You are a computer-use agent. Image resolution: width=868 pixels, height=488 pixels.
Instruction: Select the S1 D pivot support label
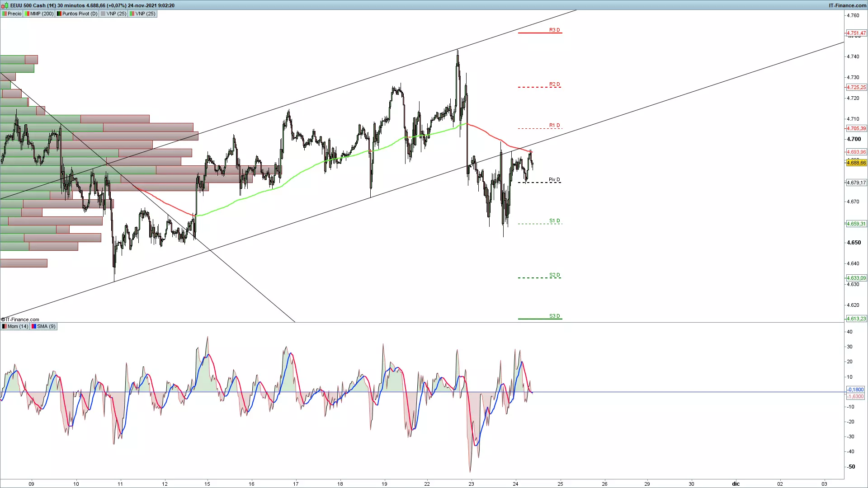pos(554,221)
